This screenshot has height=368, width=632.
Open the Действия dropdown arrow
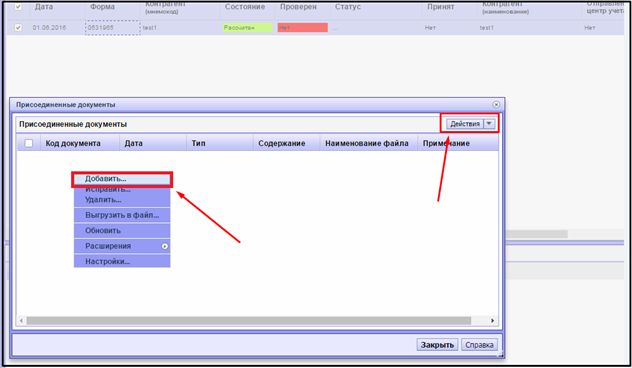[489, 124]
